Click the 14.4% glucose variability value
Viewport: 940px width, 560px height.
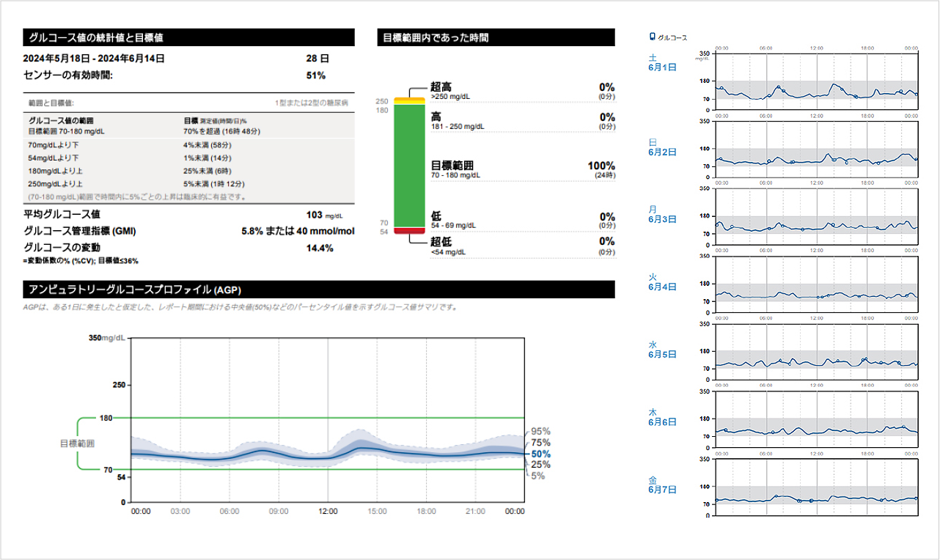coord(320,248)
